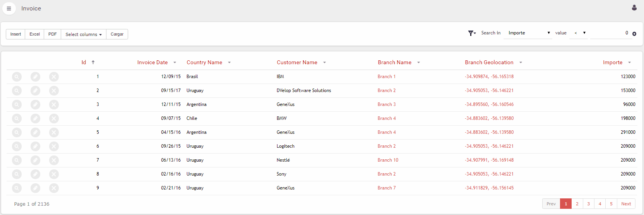This screenshot has width=644, height=215.
Task: Expand Branch Geolocation column options
Action: tap(521, 63)
